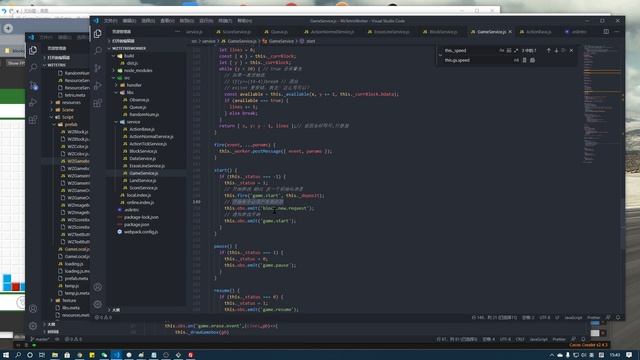Screen dimensions: 640x360
Task: Open Windows taskbar Search icon
Action: [x=18, y=355]
